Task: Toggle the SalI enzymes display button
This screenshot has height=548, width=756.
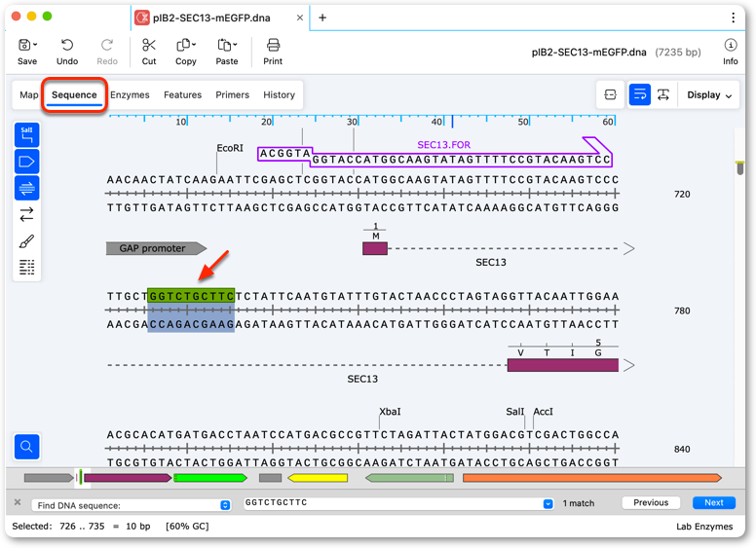Action: click(x=27, y=135)
